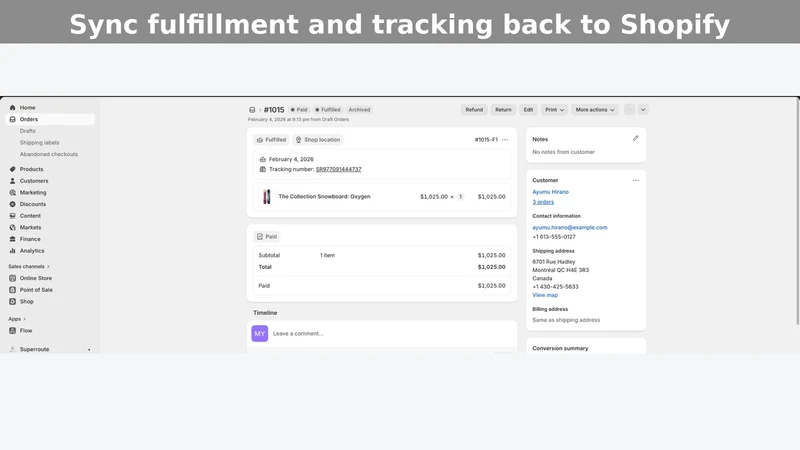Click the Customers person icon
Image resolution: width=800 pixels, height=450 pixels.
point(13,181)
